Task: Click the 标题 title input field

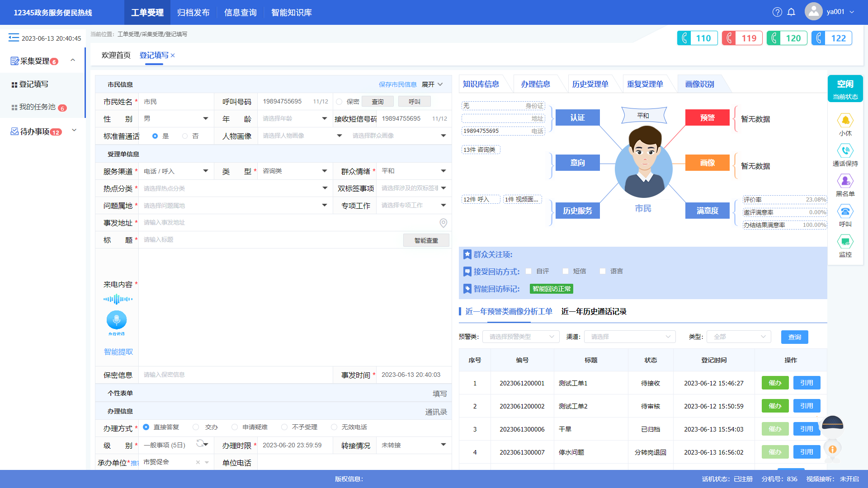Action: (271, 240)
